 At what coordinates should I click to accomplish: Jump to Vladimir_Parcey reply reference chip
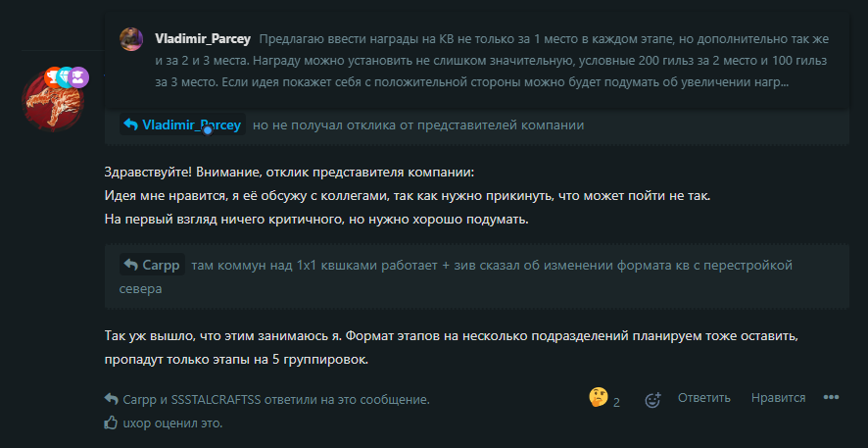(182, 124)
